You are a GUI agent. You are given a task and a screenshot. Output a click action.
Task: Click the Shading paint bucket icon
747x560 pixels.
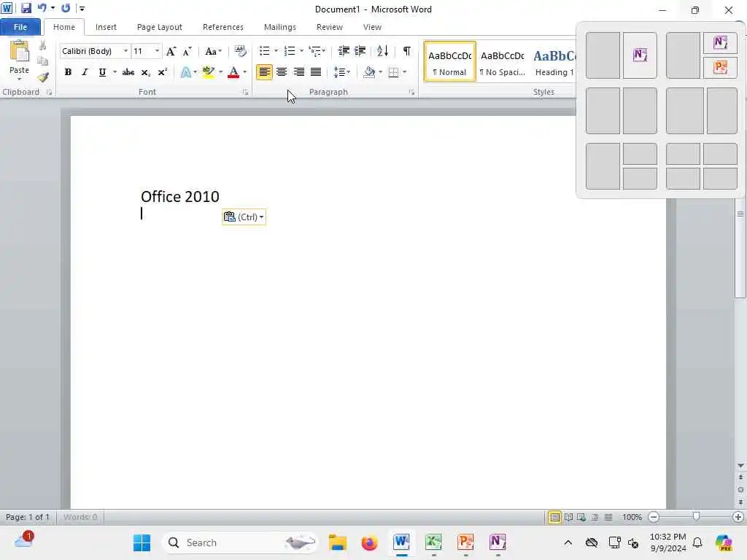click(x=369, y=72)
